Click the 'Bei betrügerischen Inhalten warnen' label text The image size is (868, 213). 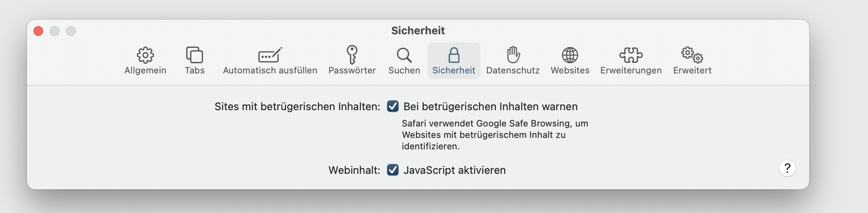point(490,106)
